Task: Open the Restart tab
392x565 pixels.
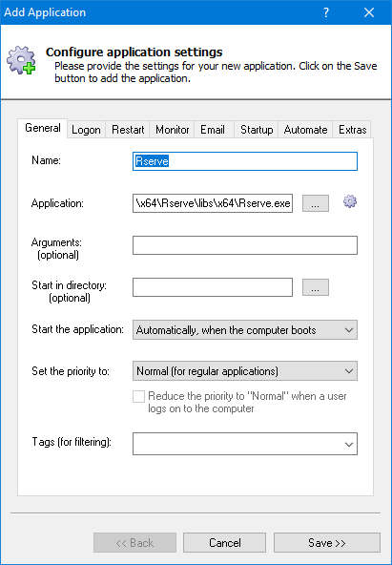Action: (x=128, y=130)
